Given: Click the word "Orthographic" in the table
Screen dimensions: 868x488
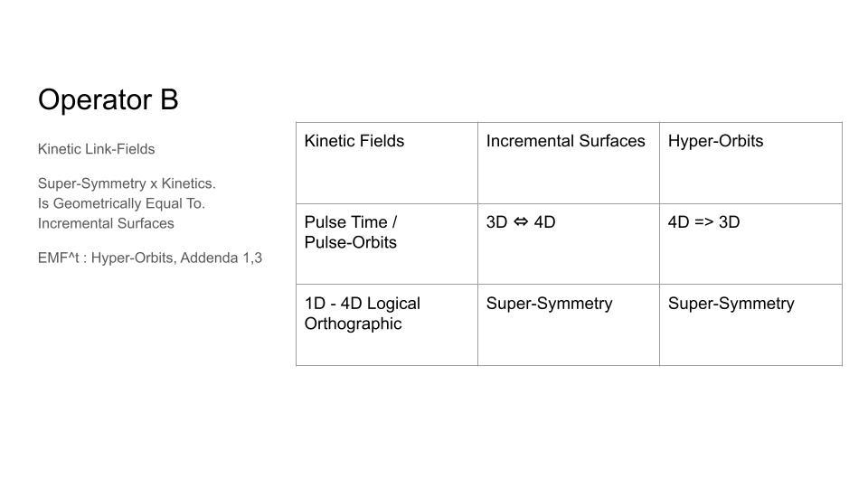Looking at the screenshot, I should click(x=353, y=324).
